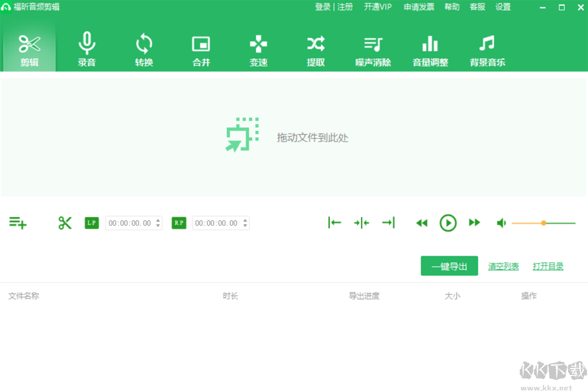588x392 pixels.
Task: Mute audio via the speaker icon
Action: click(x=501, y=223)
